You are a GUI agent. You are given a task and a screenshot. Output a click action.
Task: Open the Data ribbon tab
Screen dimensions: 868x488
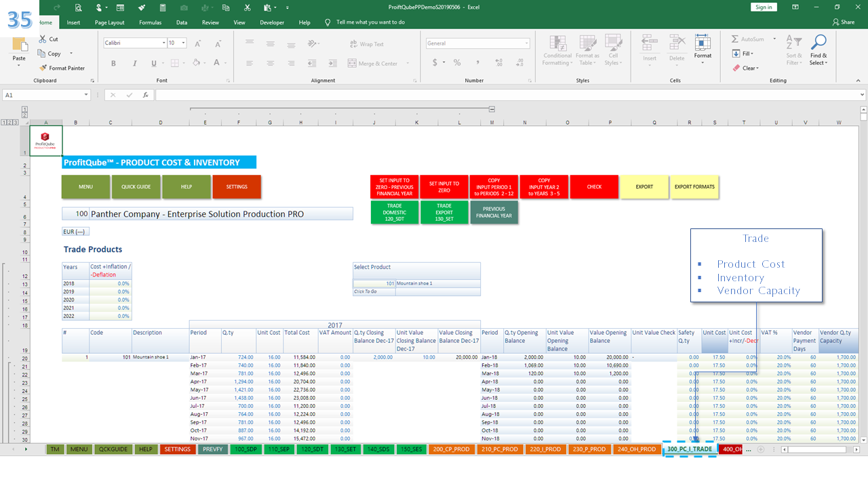point(182,22)
